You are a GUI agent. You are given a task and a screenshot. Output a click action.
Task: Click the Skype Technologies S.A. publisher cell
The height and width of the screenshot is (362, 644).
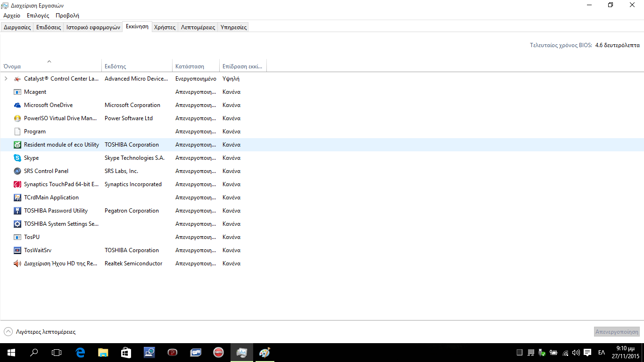point(134,158)
